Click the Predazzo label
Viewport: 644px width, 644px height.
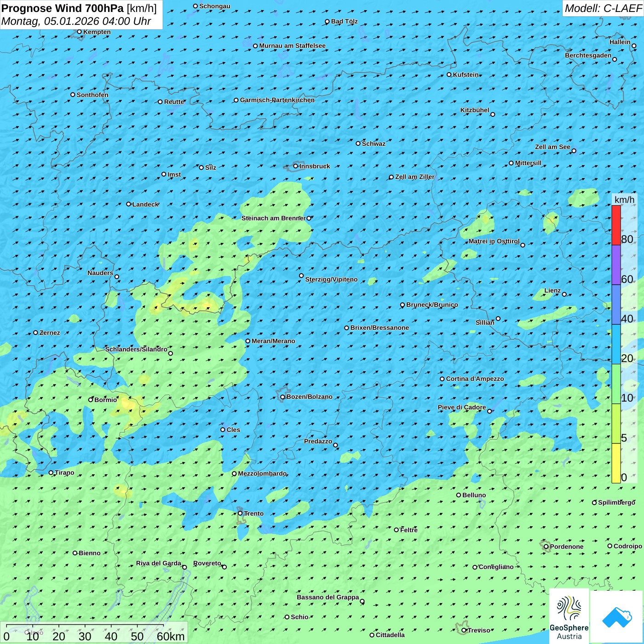tap(318, 441)
